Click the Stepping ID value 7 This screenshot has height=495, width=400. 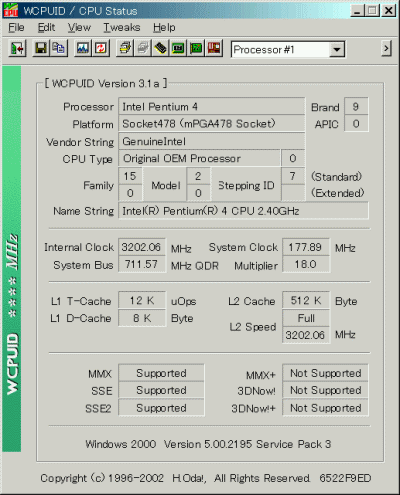coord(293,176)
